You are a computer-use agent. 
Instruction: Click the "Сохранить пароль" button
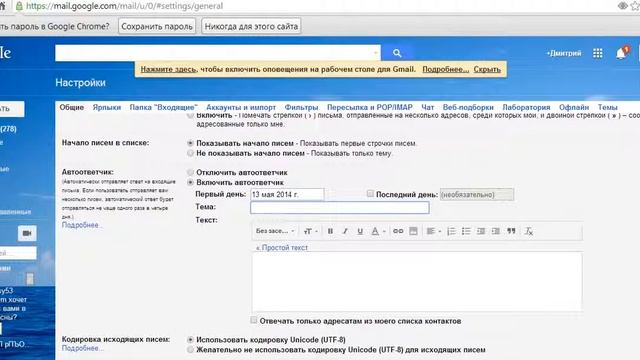point(157,27)
